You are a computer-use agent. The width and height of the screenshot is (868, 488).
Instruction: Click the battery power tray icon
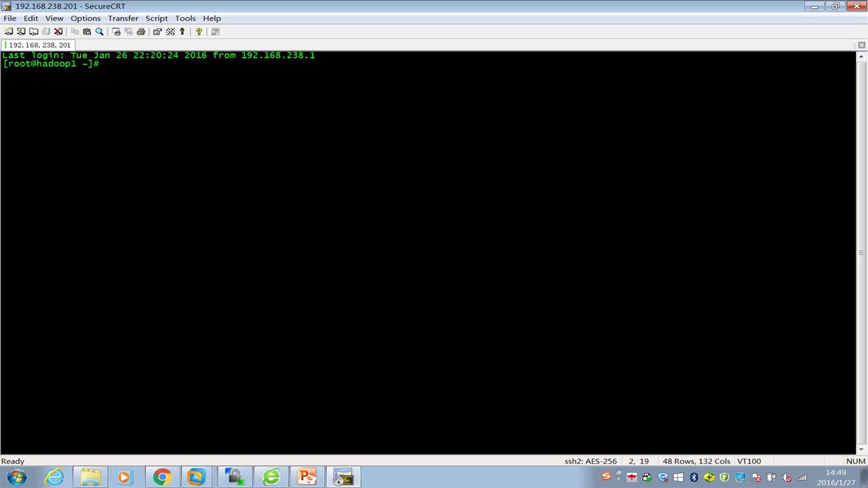click(771, 477)
